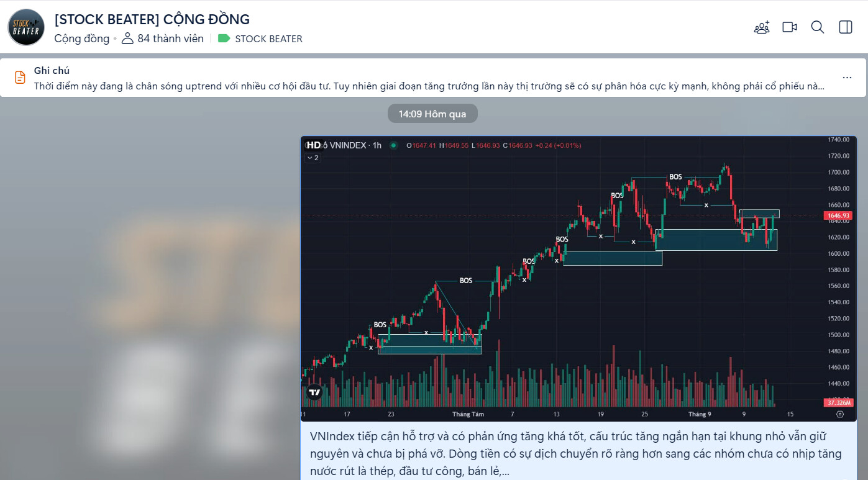Click the HD badge on chart image

(x=314, y=145)
